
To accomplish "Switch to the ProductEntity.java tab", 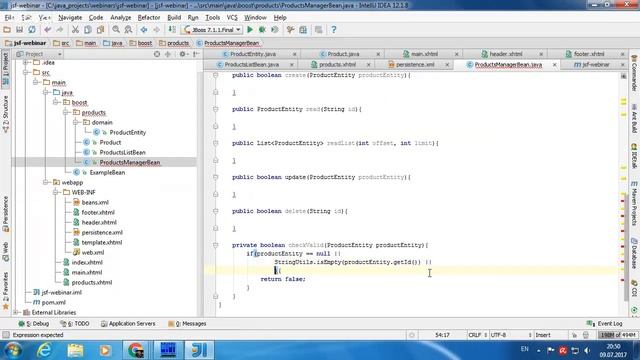I will click(x=253, y=54).
